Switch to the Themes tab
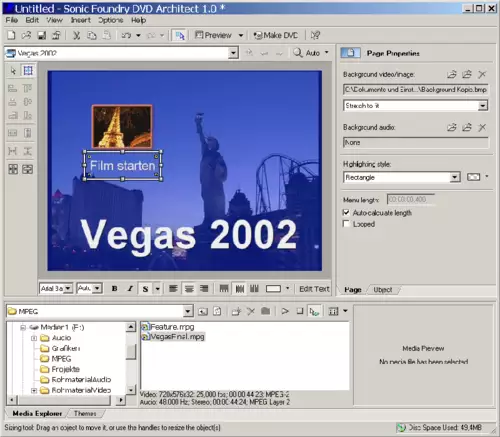 (x=85, y=413)
